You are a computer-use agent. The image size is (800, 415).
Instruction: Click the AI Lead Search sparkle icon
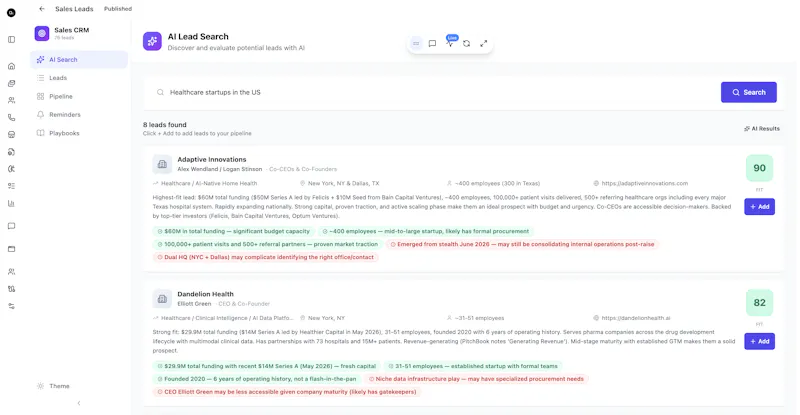152,42
